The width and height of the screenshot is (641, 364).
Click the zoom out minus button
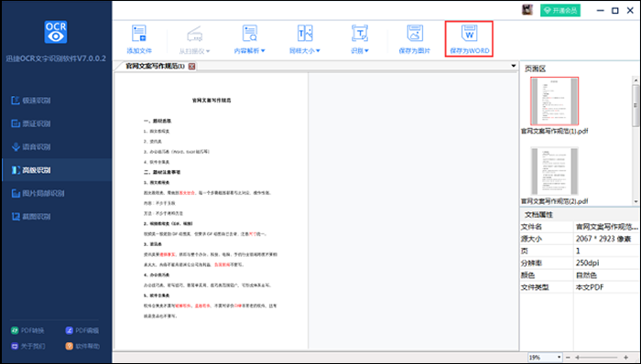tap(568, 358)
